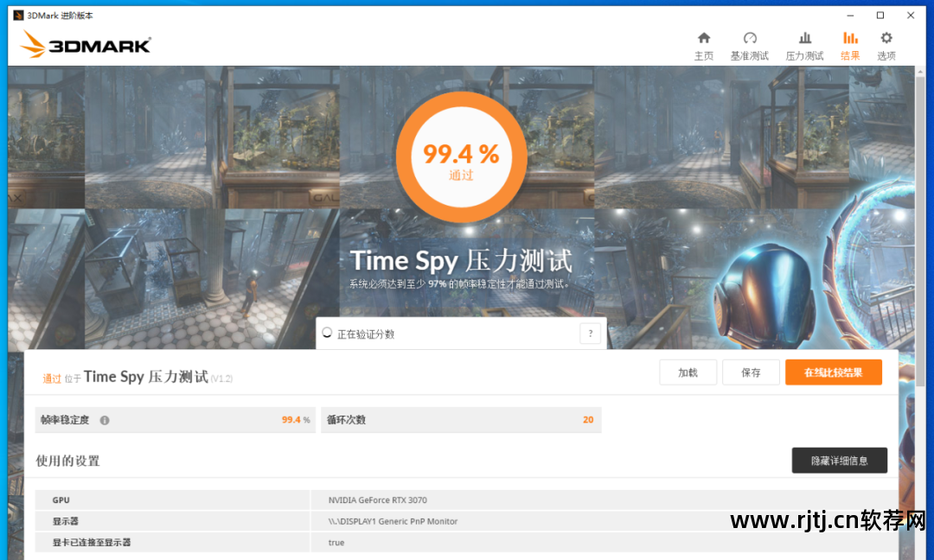Click the NVIDIA GeForce RTX 3070 value

[x=378, y=500]
